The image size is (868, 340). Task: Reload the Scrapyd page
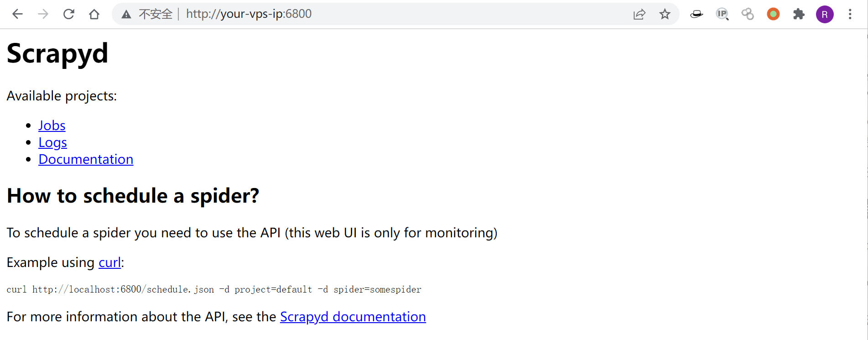68,14
